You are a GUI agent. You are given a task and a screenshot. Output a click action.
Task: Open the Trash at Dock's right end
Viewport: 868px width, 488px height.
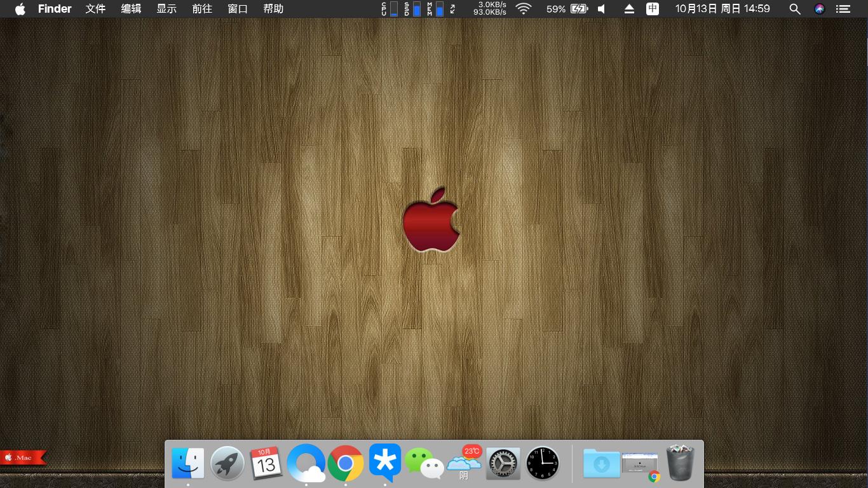tap(681, 464)
